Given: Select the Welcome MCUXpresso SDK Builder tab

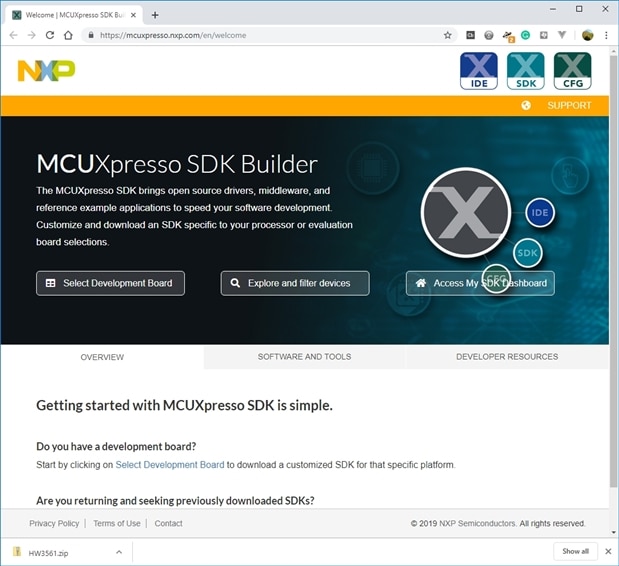Looking at the screenshot, I should (74, 15).
